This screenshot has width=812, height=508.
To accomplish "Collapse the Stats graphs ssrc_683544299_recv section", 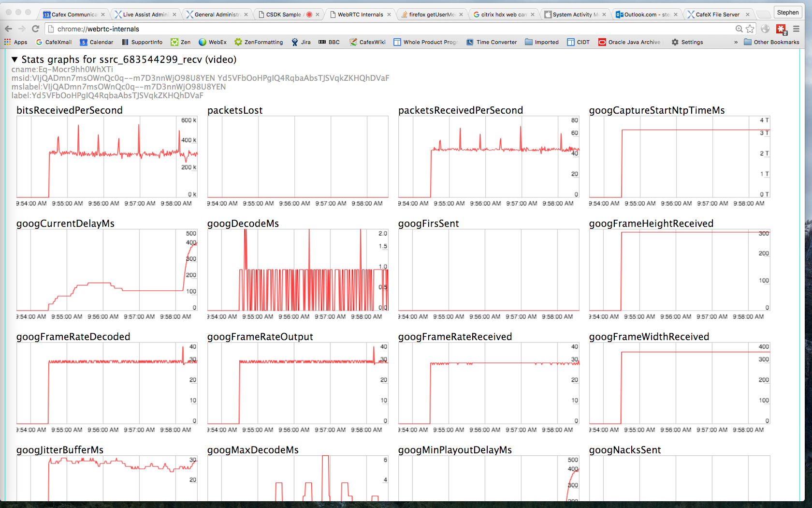I will point(14,60).
